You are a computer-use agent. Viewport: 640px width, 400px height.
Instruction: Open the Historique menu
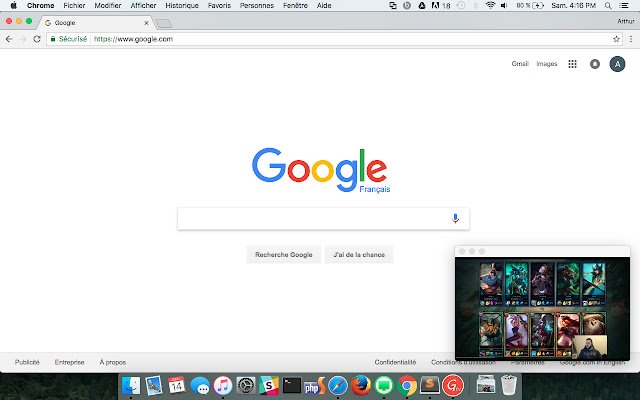point(182,6)
